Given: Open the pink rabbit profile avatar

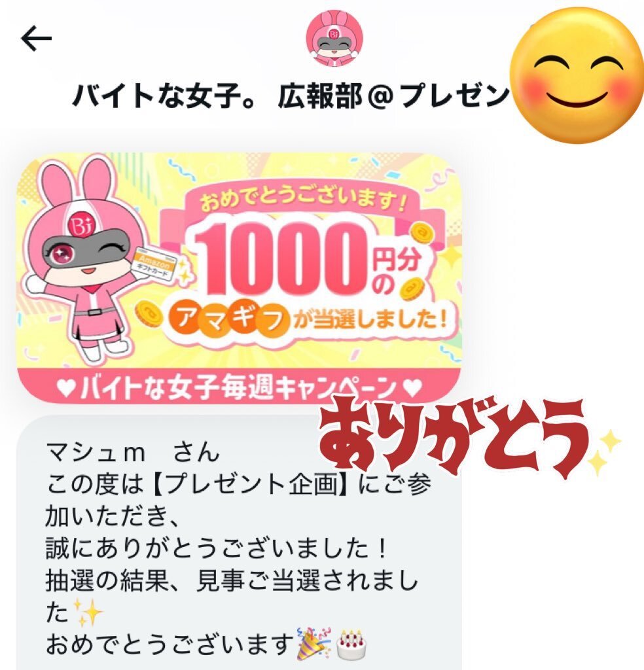Looking at the screenshot, I should pos(334,38).
